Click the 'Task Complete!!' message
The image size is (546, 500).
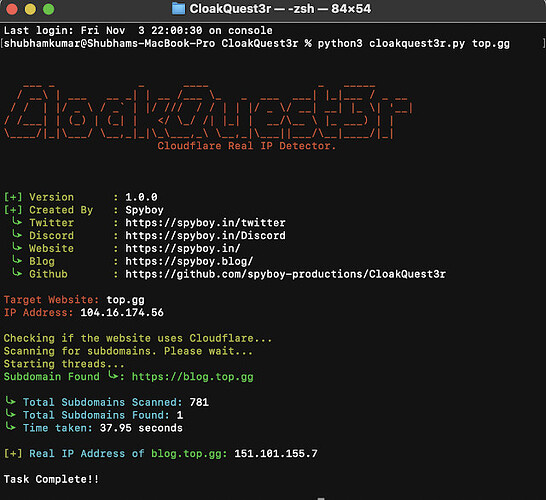(51, 479)
